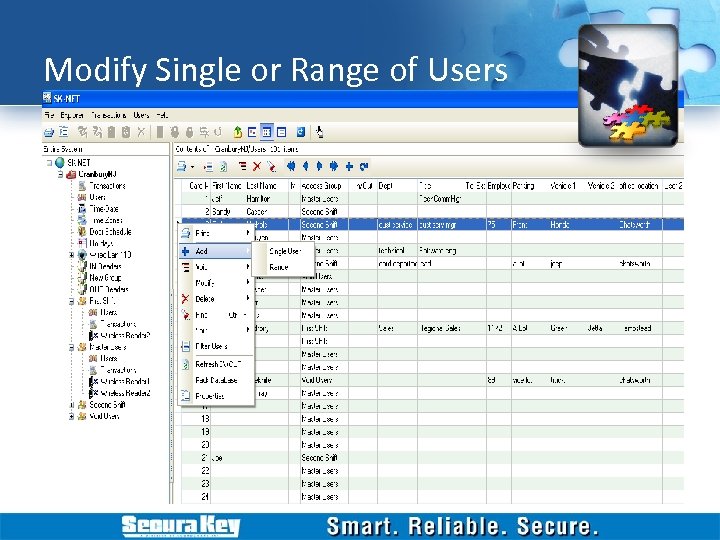
Task: Click the refresh document icon in the users toolbar
Action: click(x=223, y=166)
